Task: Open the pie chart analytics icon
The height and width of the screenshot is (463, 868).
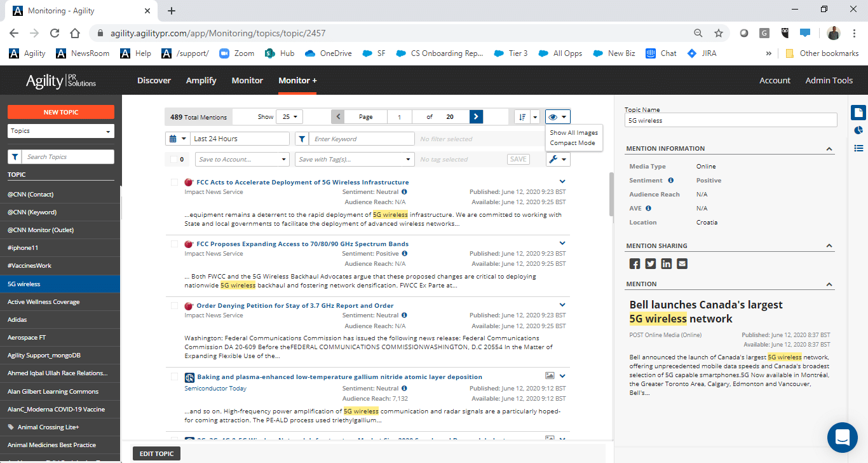Action: coord(858,130)
